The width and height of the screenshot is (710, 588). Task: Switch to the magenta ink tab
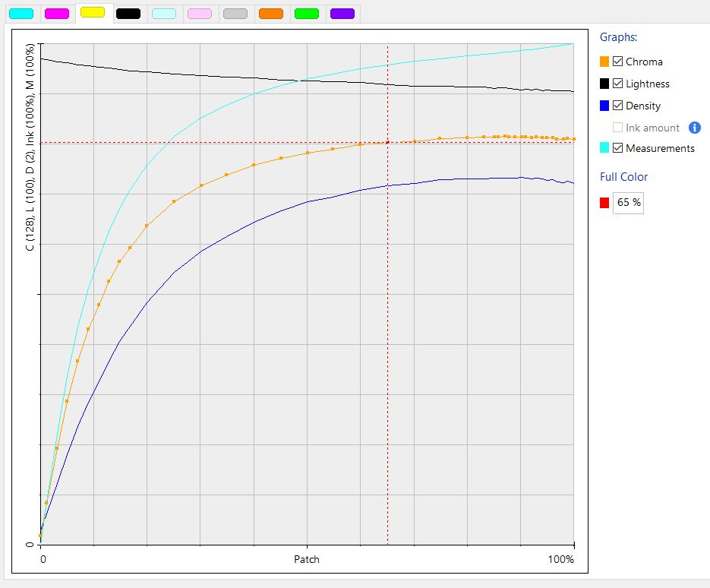[x=57, y=14]
